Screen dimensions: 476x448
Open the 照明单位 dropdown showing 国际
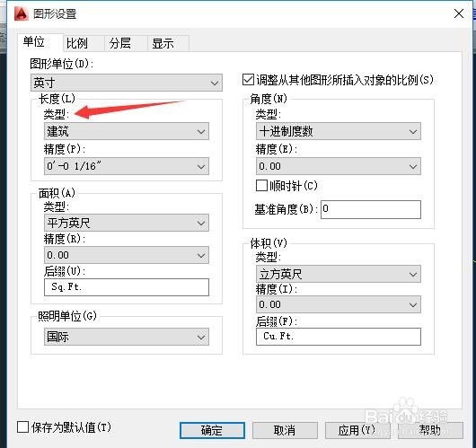127,337
